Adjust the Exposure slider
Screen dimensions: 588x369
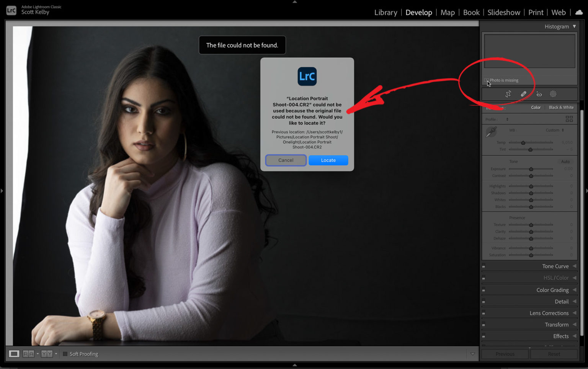[531, 168]
